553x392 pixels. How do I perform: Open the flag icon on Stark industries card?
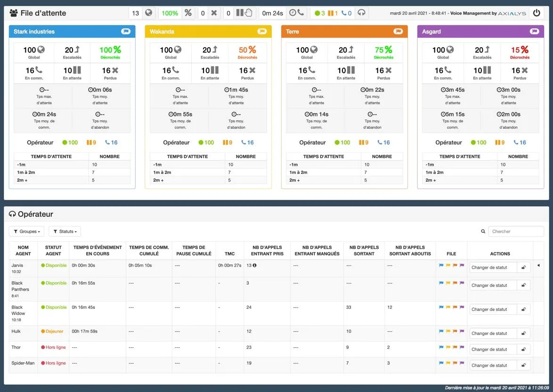tap(126, 32)
